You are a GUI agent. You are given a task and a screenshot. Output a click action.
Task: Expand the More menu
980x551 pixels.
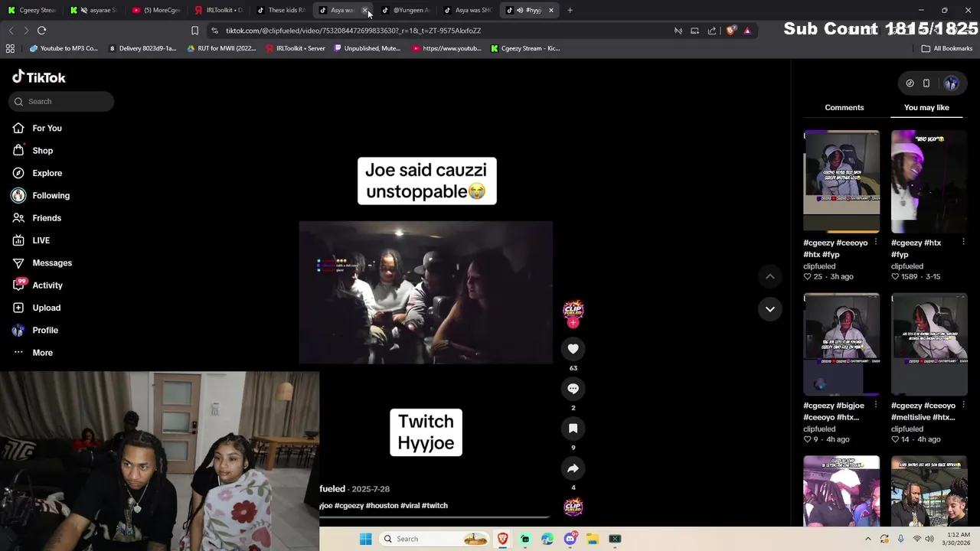click(x=42, y=353)
